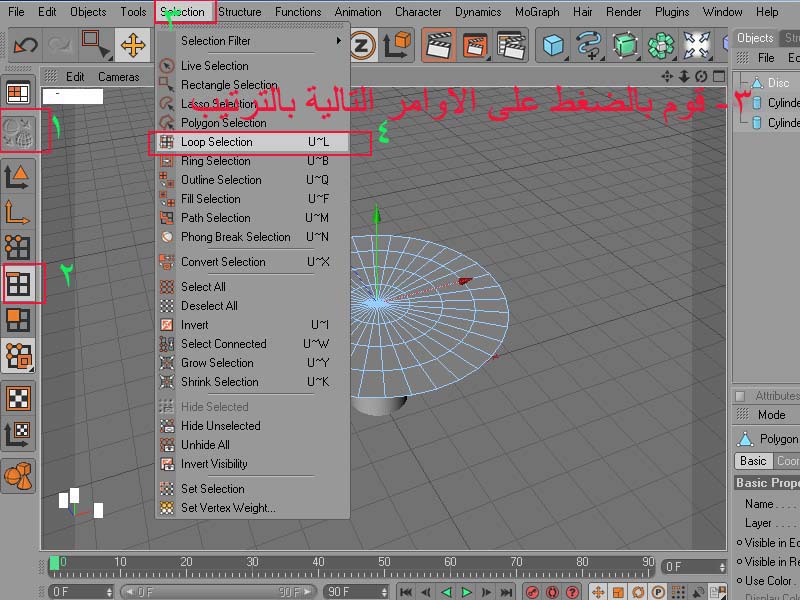Choose Invert from the Selection menu

254,324
